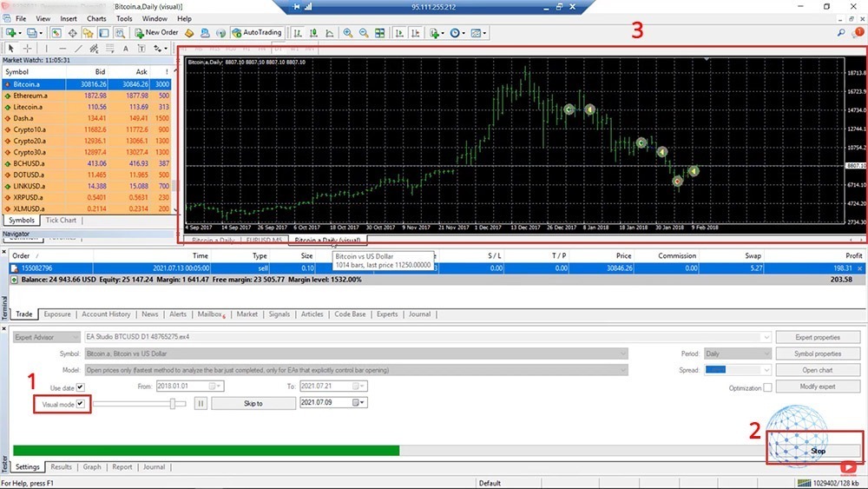Viewport: 868px width, 489px height.
Task: Switch chart to candlesticks type
Action: [314, 33]
